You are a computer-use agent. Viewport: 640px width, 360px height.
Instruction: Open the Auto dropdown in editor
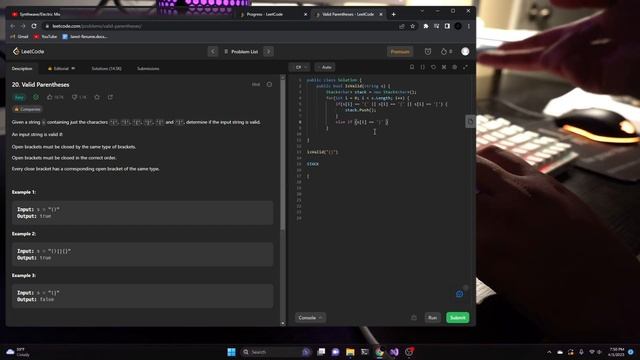point(325,67)
